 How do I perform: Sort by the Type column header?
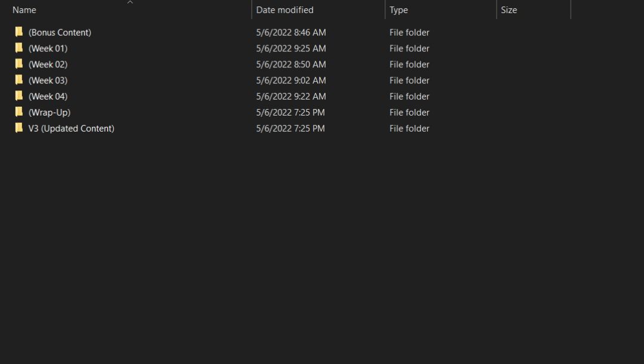point(398,10)
